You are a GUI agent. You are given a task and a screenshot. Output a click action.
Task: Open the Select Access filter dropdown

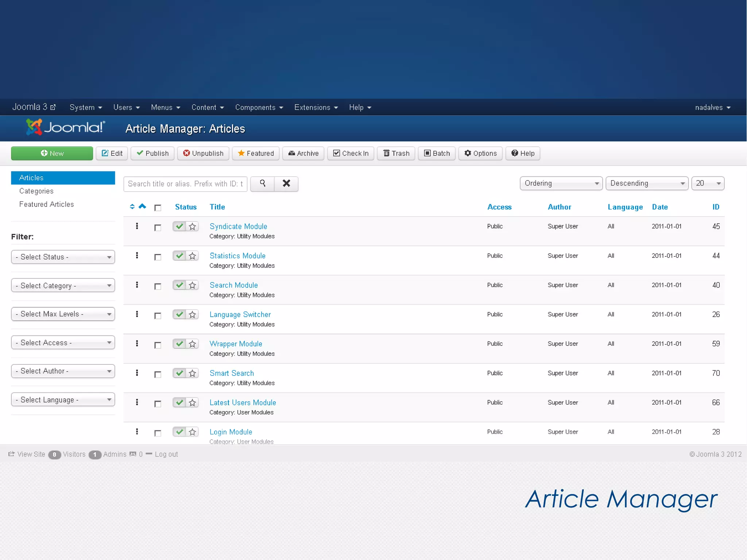63,343
